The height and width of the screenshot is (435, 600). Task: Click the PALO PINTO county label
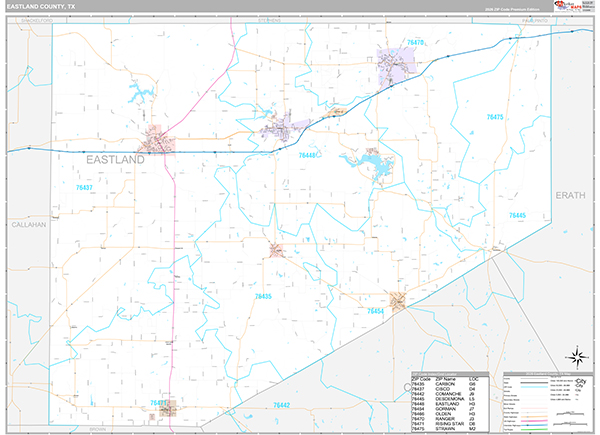click(x=535, y=20)
